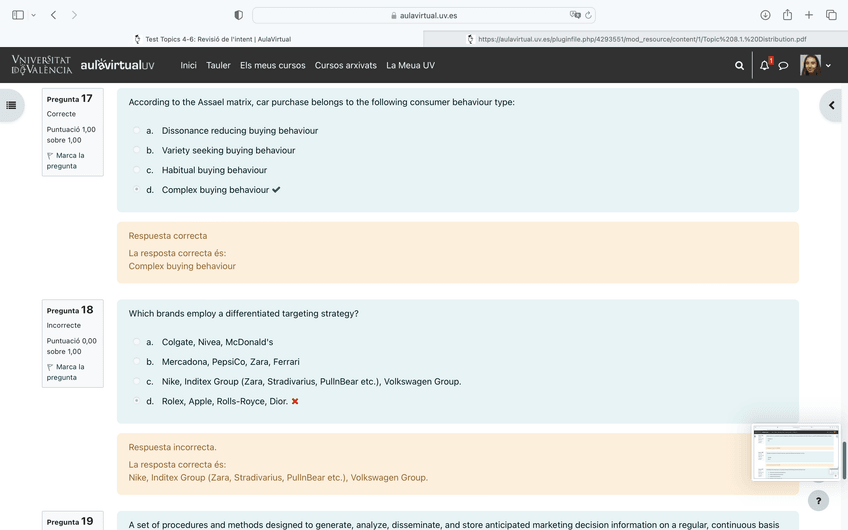Click the Safari downloads icon
848x530 pixels.
(x=765, y=15)
